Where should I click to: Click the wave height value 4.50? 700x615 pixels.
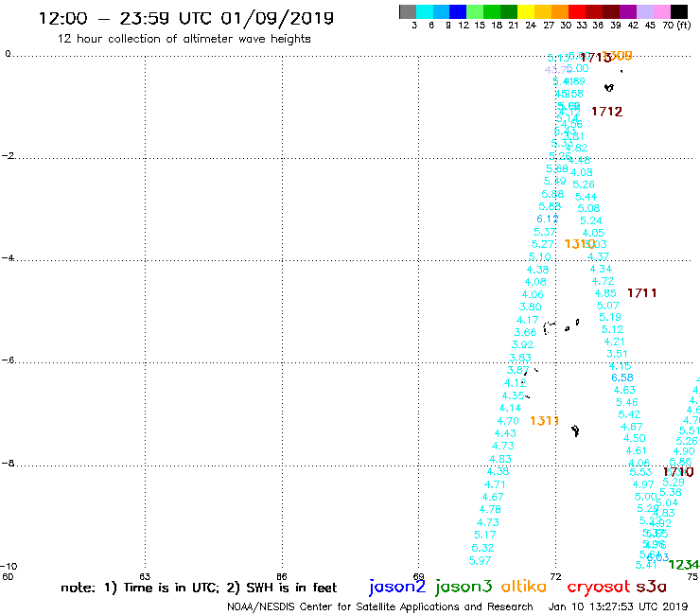[x=635, y=439]
